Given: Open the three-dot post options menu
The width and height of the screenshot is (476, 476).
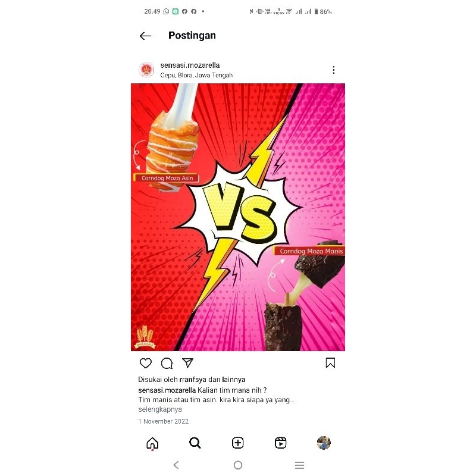Looking at the screenshot, I should [334, 70].
